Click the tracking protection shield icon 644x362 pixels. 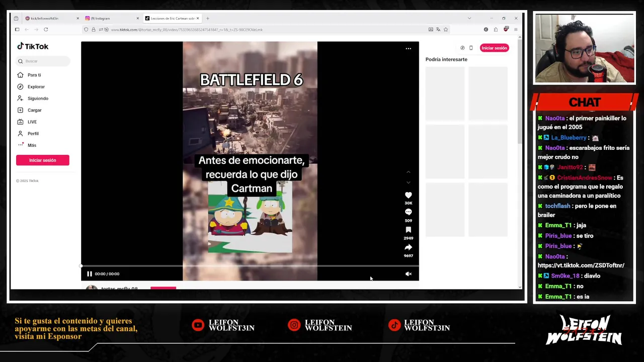[x=86, y=30]
